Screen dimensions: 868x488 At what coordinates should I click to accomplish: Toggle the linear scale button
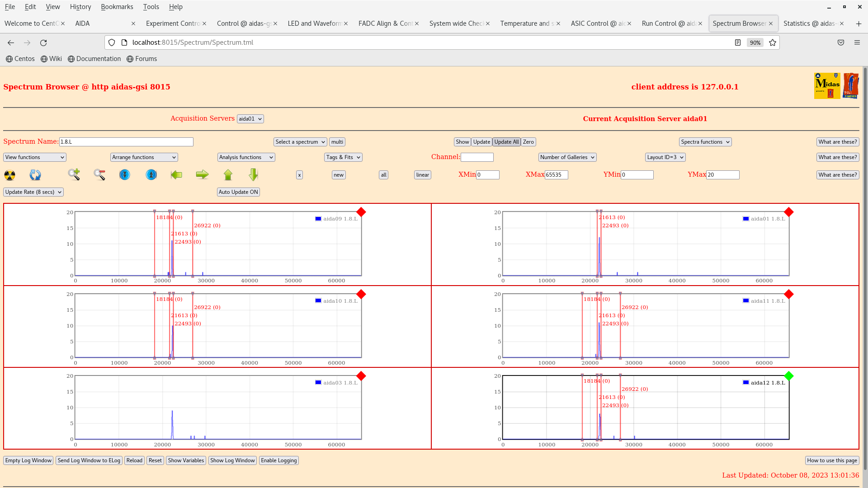422,175
